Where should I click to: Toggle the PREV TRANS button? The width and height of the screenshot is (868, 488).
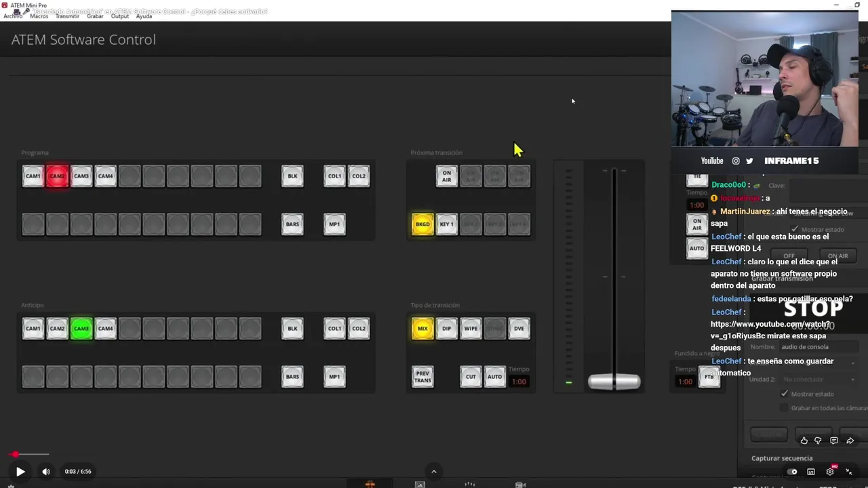point(422,377)
